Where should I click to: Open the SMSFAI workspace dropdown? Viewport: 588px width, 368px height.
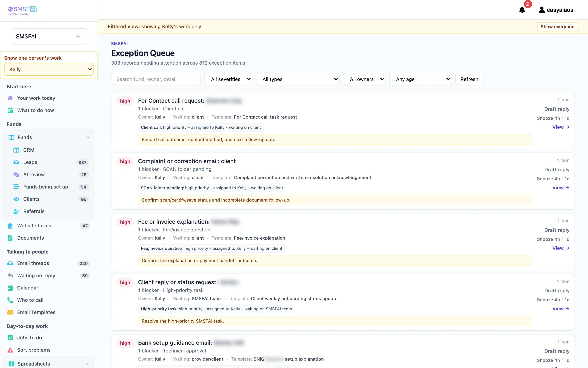pos(49,37)
